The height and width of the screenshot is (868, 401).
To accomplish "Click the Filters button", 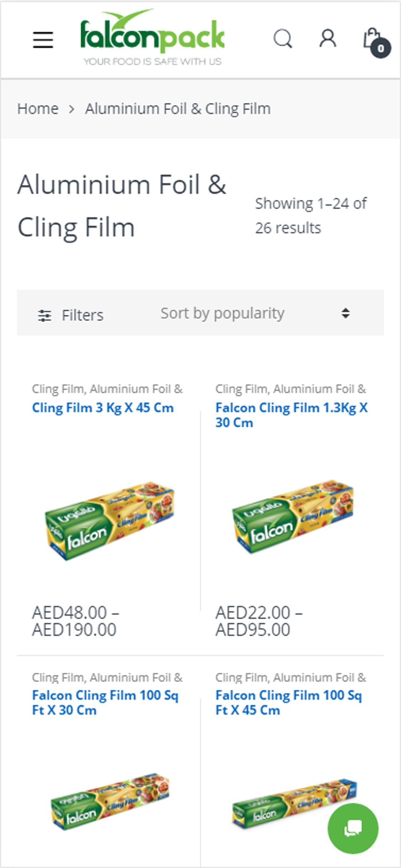I will coord(71,315).
